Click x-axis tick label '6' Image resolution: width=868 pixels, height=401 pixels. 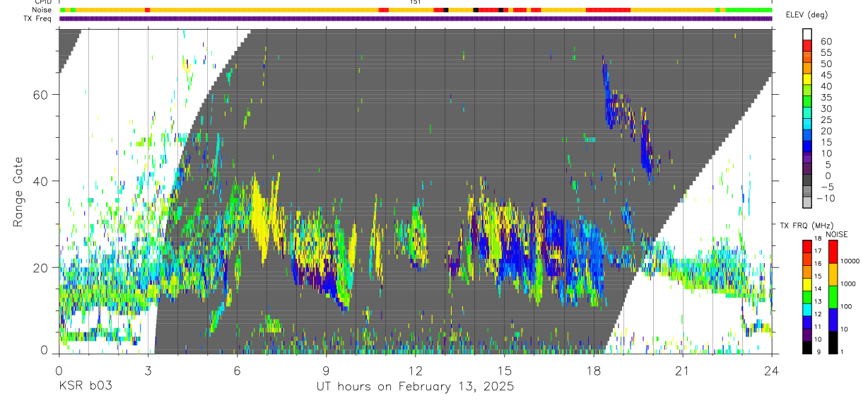[237, 371]
